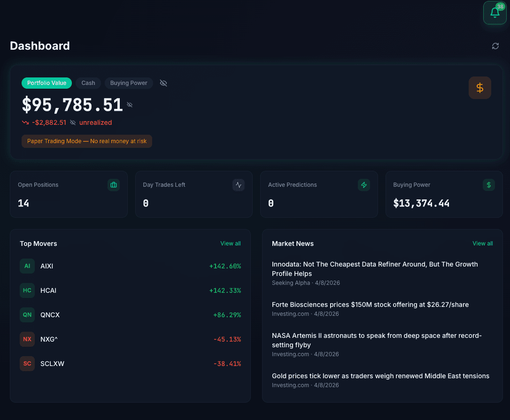
Task: Click the QN badge icon for QNCX
Action: tap(27, 315)
